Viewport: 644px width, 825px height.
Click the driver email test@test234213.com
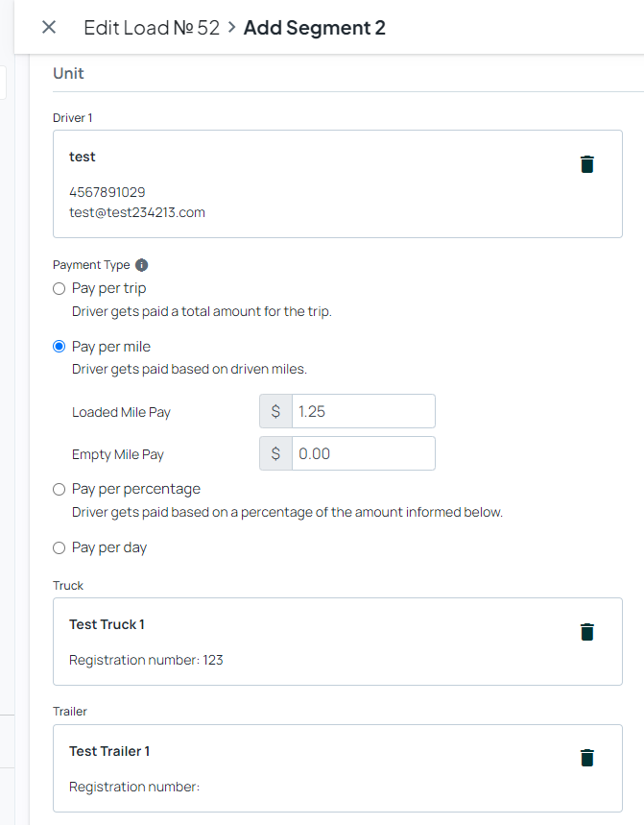click(x=137, y=212)
